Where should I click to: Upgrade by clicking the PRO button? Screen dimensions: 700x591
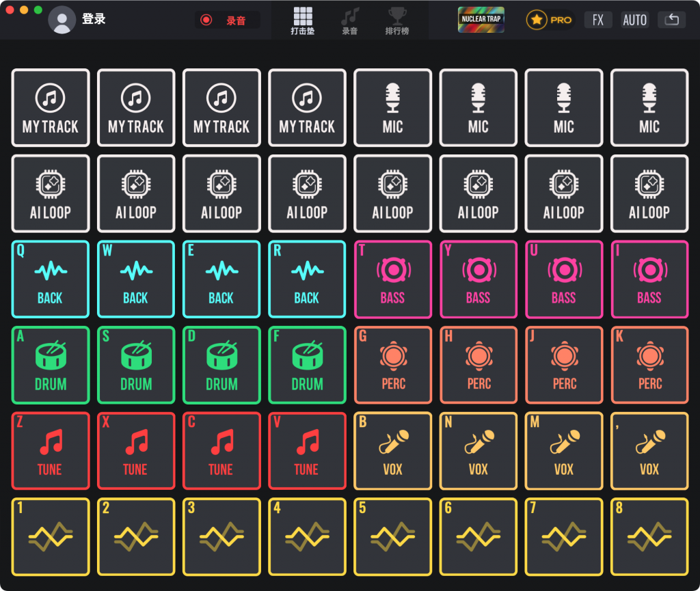tap(549, 20)
